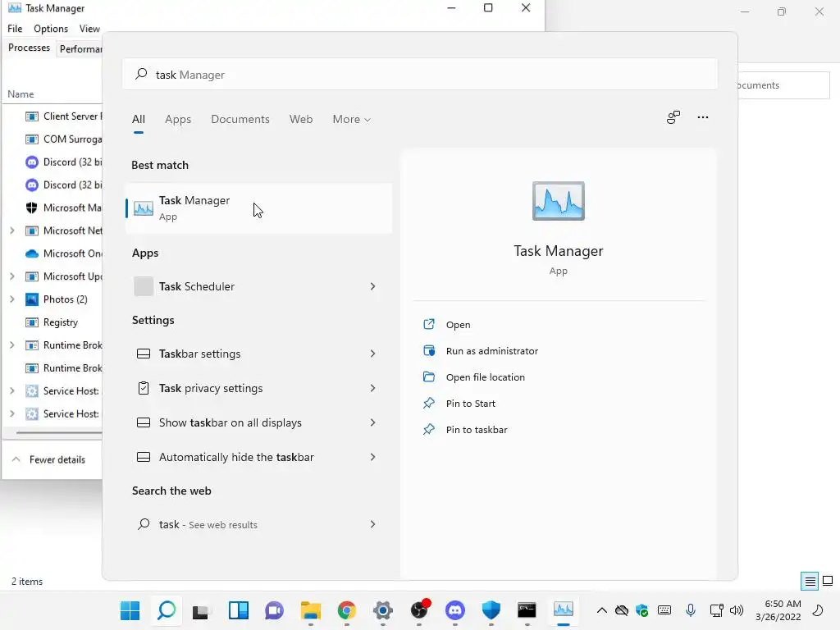Click the network tray icon
Screen dimensions: 840x630
point(716,610)
